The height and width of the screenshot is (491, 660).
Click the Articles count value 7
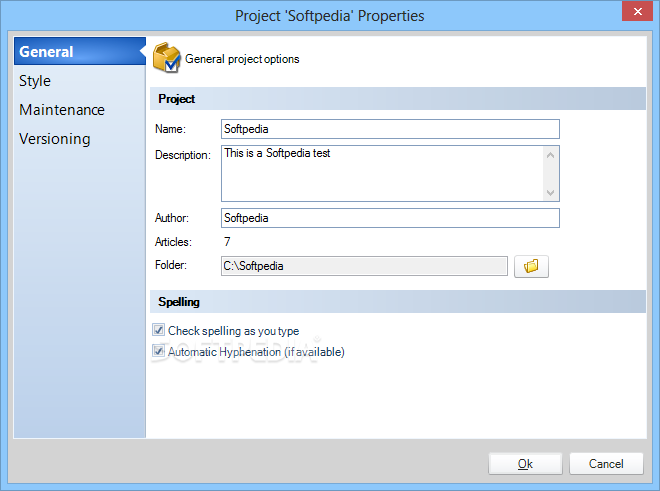227,242
